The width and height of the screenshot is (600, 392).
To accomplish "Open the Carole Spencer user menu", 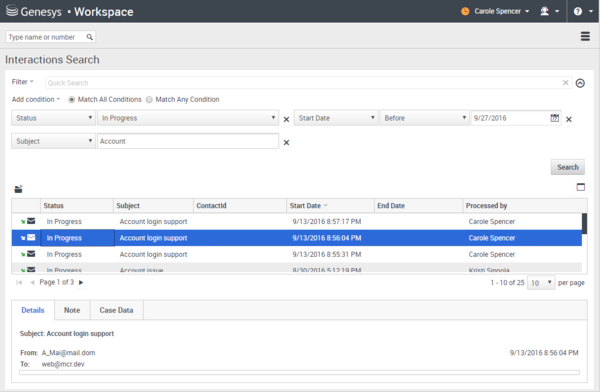I will [502, 11].
